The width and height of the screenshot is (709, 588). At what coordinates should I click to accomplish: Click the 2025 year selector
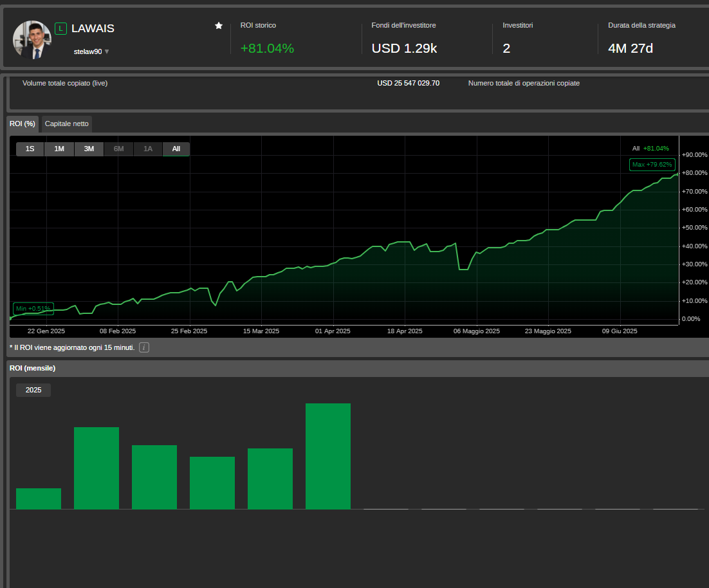pyautogui.click(x=33, y=390)
